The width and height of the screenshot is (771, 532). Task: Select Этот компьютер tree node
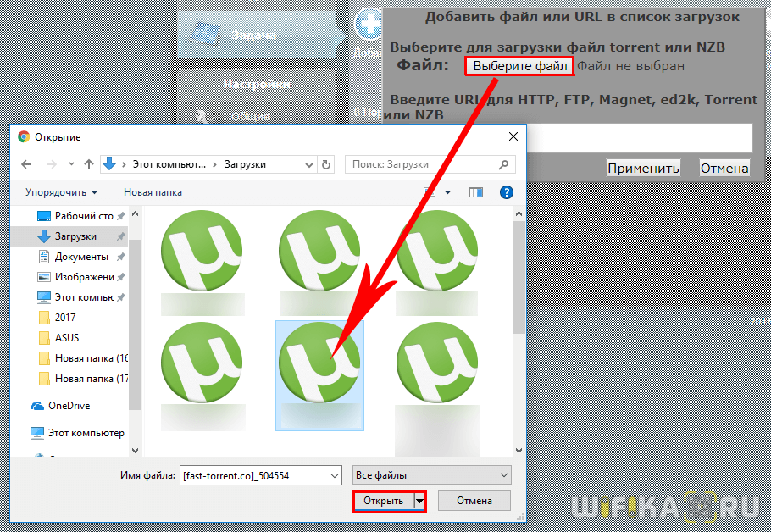click(x=77, y=433)
